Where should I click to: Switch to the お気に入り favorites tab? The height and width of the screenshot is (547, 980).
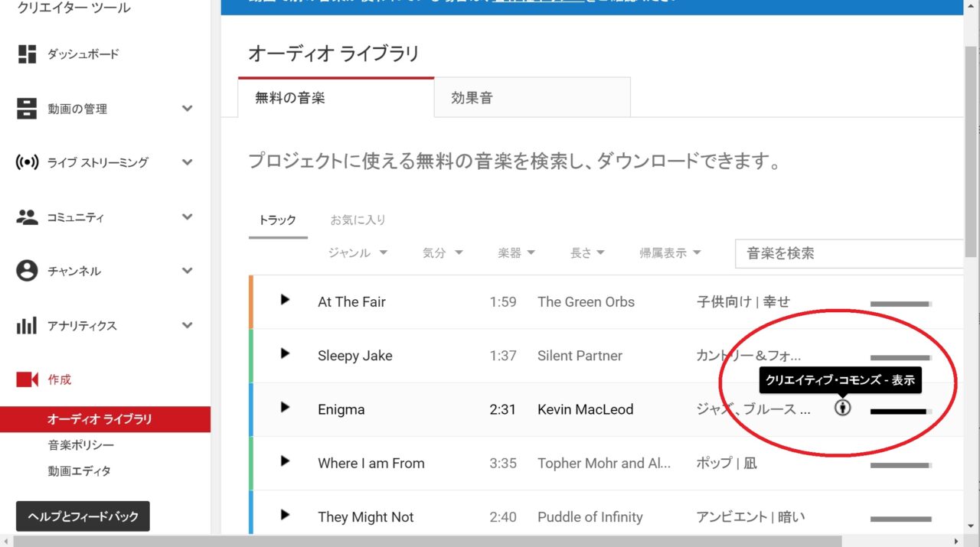(358, 220)
